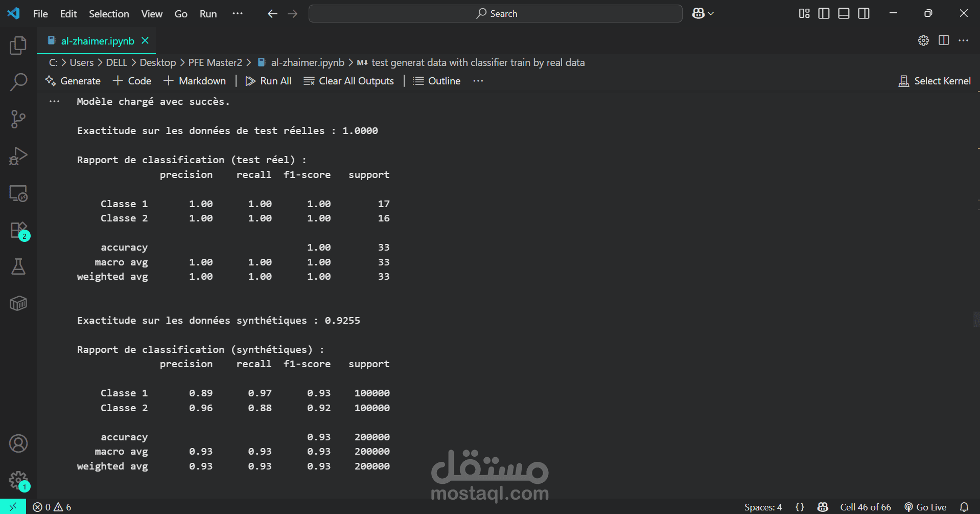Start Go Live server

925,507
